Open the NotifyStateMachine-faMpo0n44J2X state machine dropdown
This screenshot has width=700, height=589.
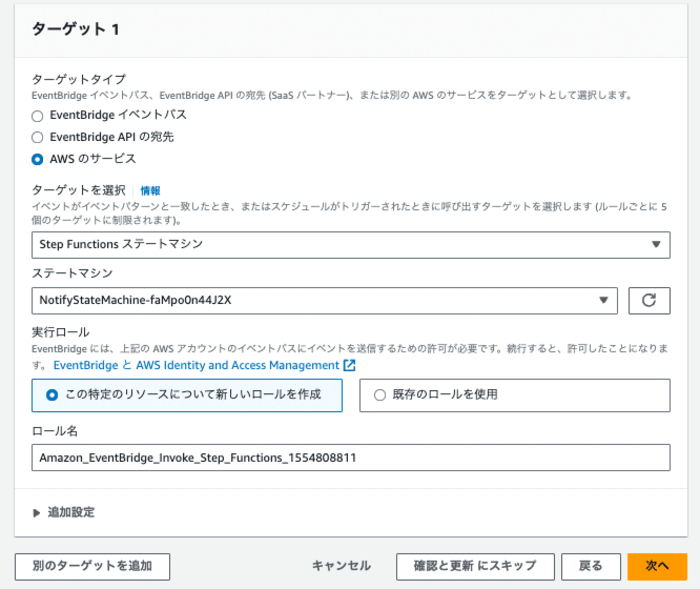324,300
